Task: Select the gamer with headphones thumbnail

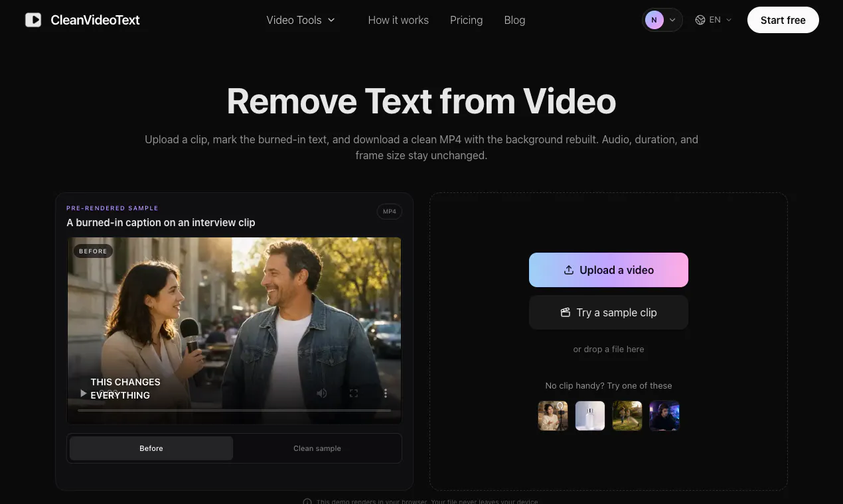Action: click(664, 416)
